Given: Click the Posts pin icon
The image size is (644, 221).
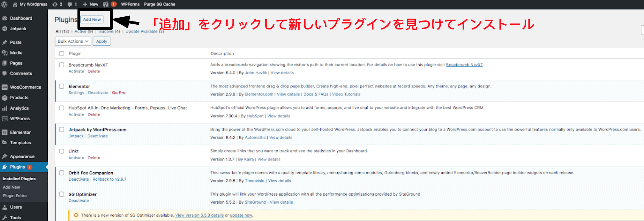Looking at the screenshot, I should (4, 42).
